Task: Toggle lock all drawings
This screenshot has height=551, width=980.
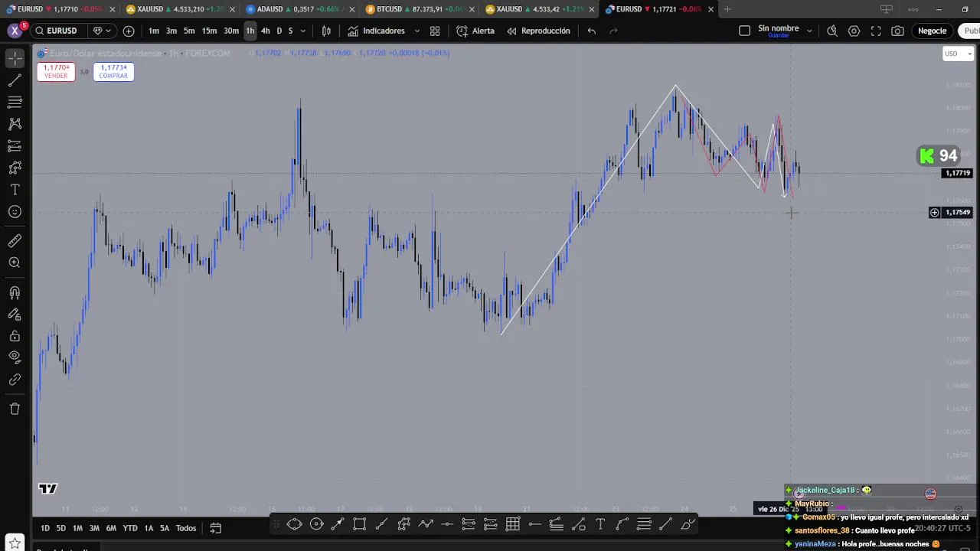Action: (15, 336)
